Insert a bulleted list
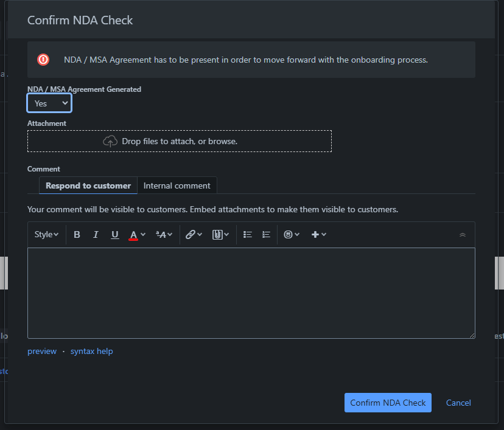The width and height of the screenshot is (504, 430). 247,235
